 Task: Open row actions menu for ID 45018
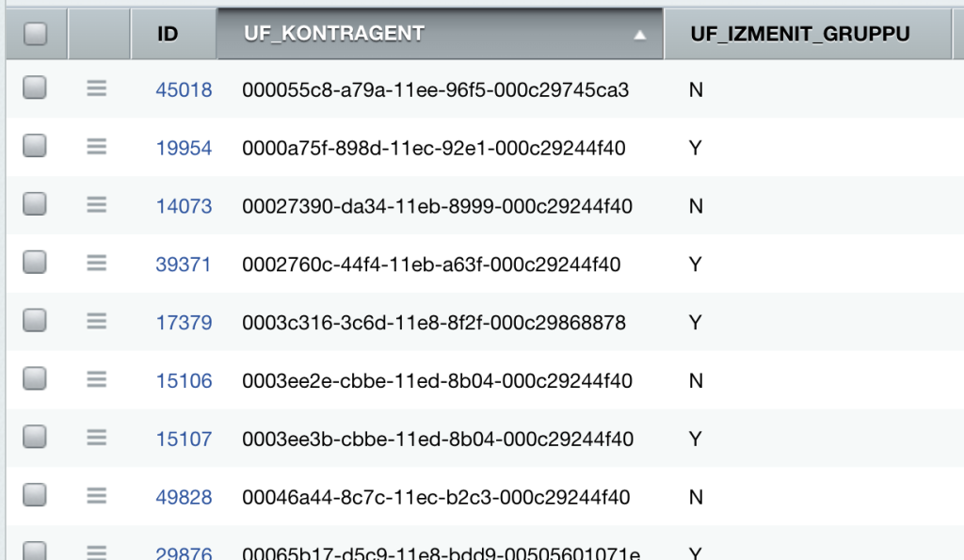coord(97,88)
